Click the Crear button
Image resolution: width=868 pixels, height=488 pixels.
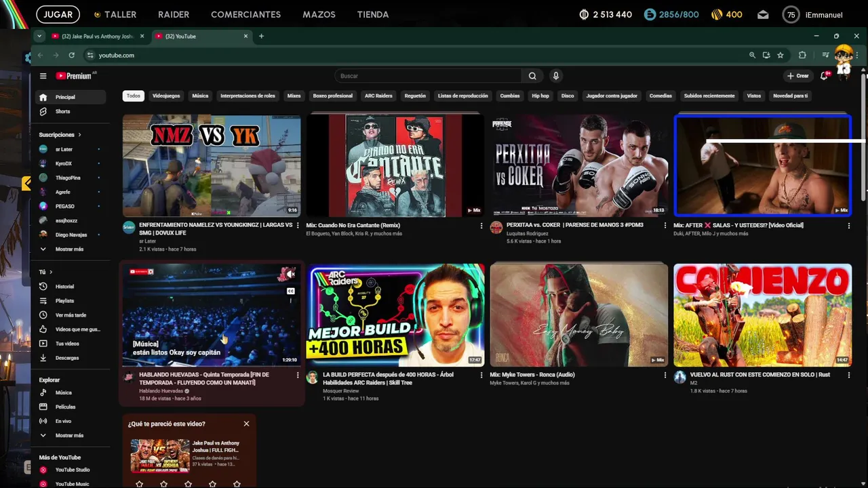coord(797,76)
